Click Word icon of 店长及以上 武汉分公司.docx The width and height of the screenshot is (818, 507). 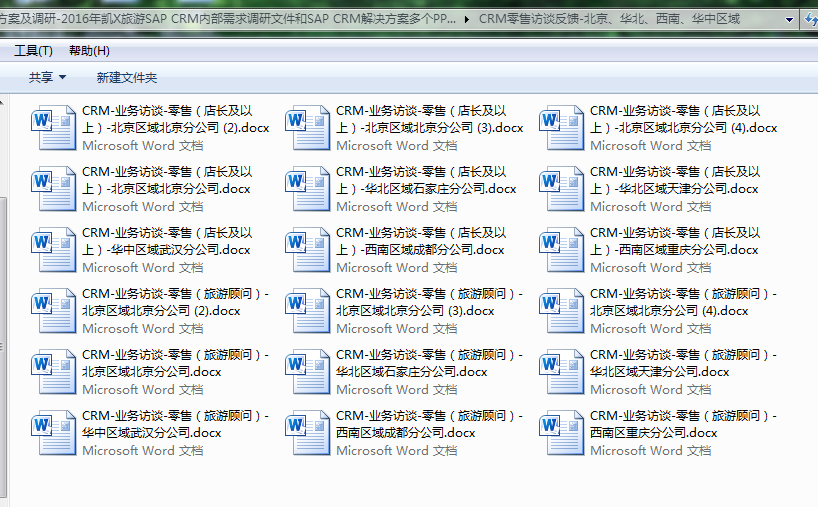(x=54, y=250)
